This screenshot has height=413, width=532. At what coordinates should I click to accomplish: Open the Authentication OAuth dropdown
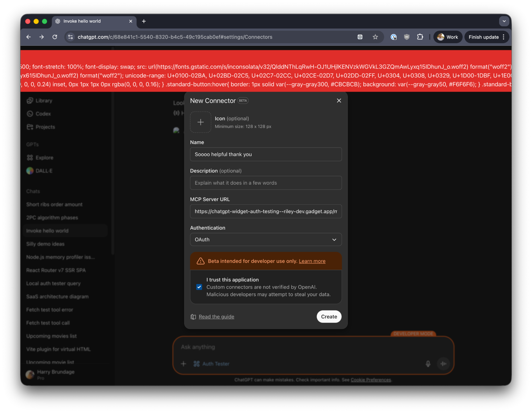(x=266, y=240)
